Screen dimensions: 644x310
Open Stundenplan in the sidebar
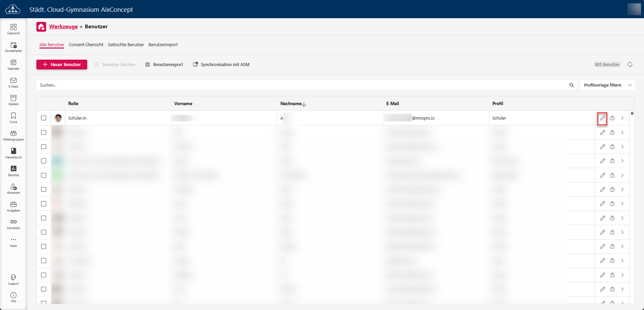(13, 47)
